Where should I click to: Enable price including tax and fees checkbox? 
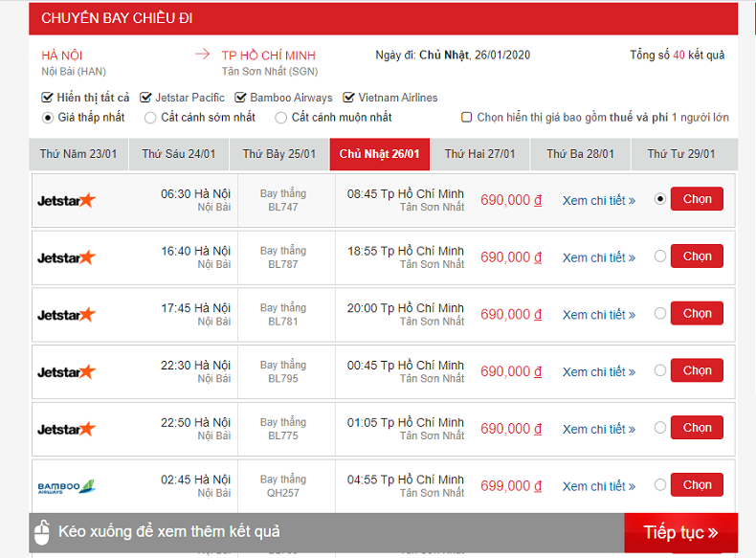point(466,117)
